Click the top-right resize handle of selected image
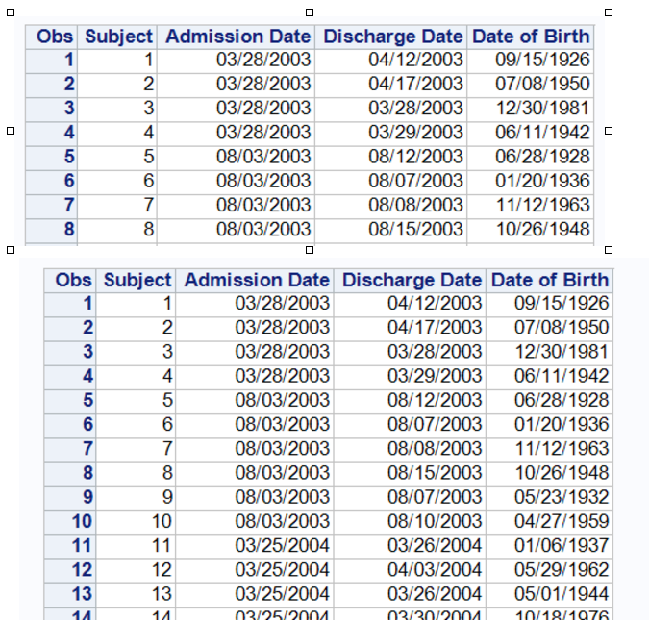Screen dimensions: 649x644 pyautogui.click(x=608, y=12)
